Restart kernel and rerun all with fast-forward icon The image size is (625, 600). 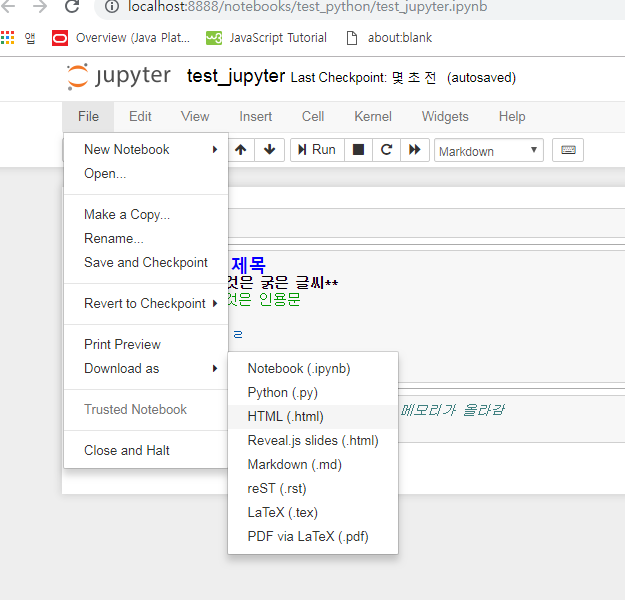pos(415,150)
